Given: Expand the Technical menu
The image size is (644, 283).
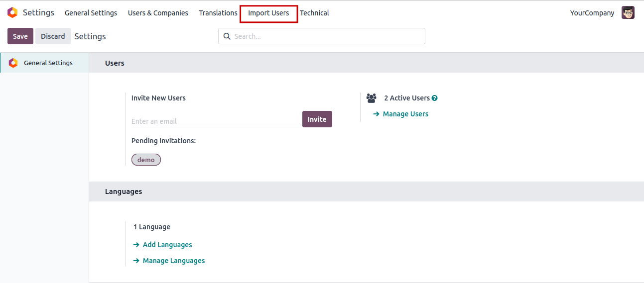Looking at the screenshot, I should 314,13.
